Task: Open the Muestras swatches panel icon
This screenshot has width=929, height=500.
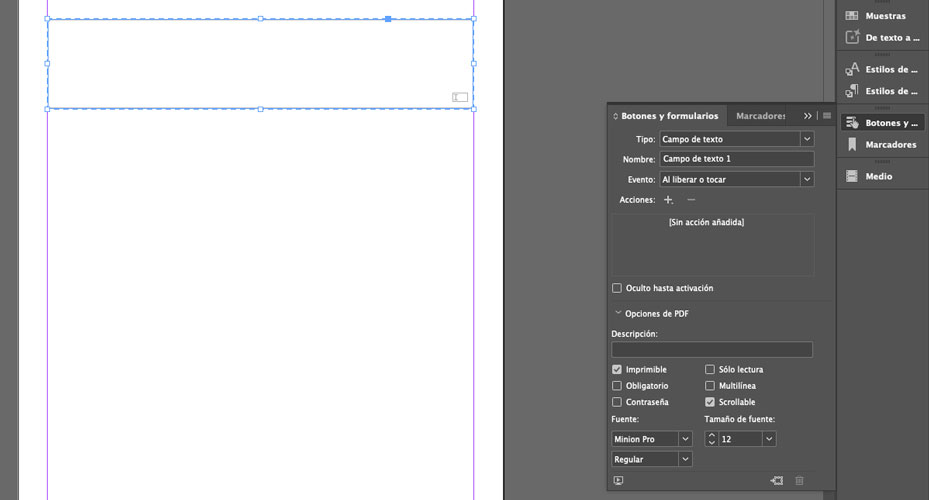Action: (x=851, y=16)
